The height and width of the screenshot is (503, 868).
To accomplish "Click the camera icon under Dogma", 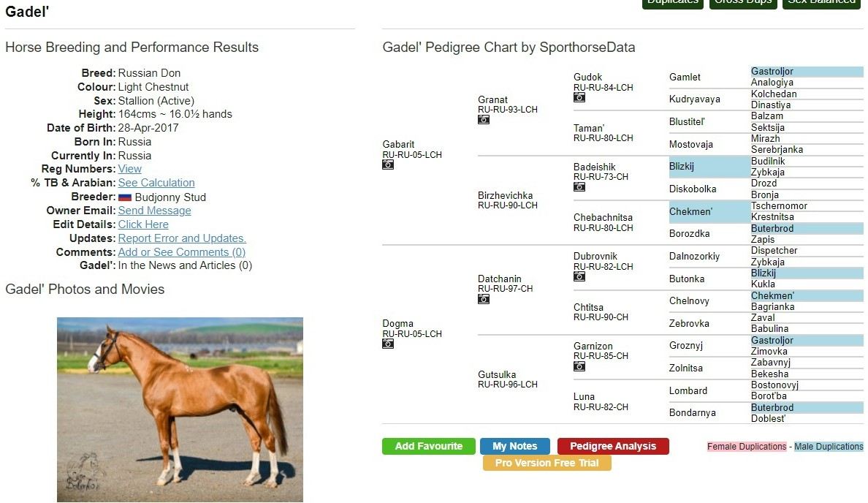I will click(388, 344).
